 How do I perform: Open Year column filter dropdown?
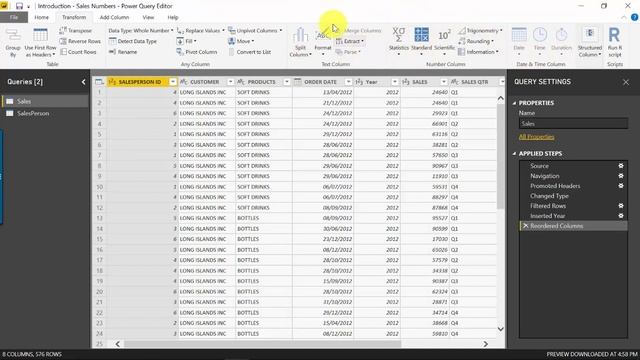[x=394, y=82]
